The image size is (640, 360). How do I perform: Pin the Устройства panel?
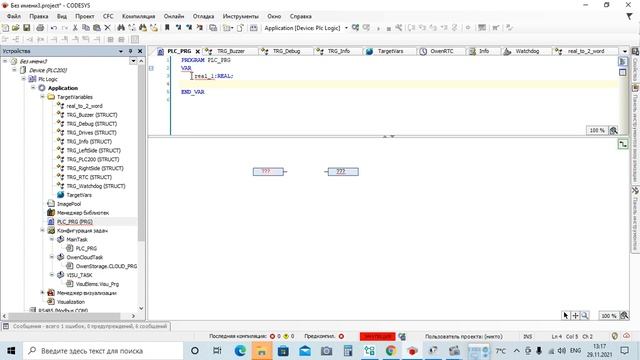tap(131, 51)
